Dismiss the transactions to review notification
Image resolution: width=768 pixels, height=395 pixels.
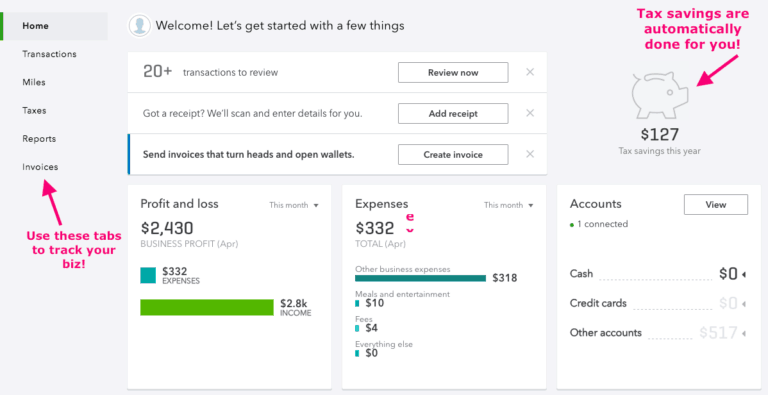tap(530, 72)
